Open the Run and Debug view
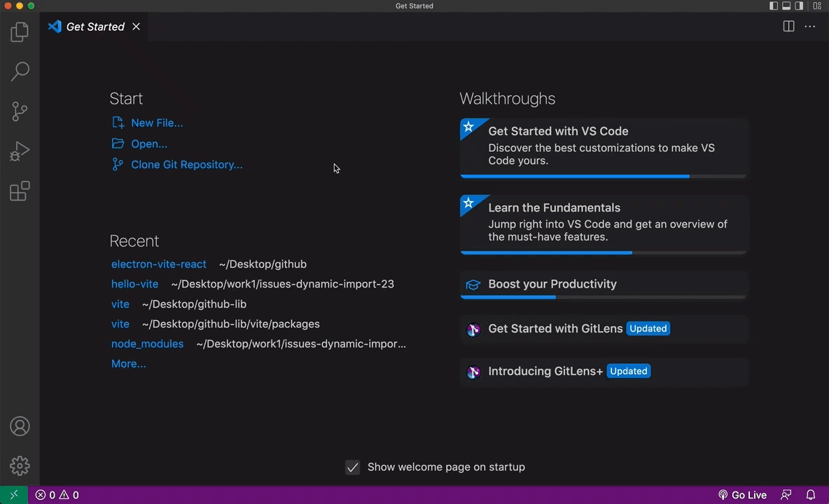This screenshot has height=504, width=829. 20,150
